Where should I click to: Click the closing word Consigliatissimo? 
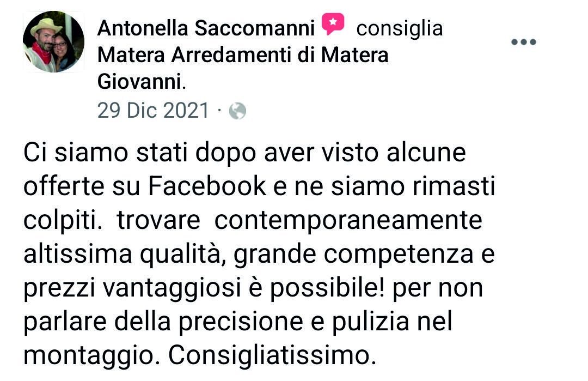pyautogui.click(x=272, y=355)
